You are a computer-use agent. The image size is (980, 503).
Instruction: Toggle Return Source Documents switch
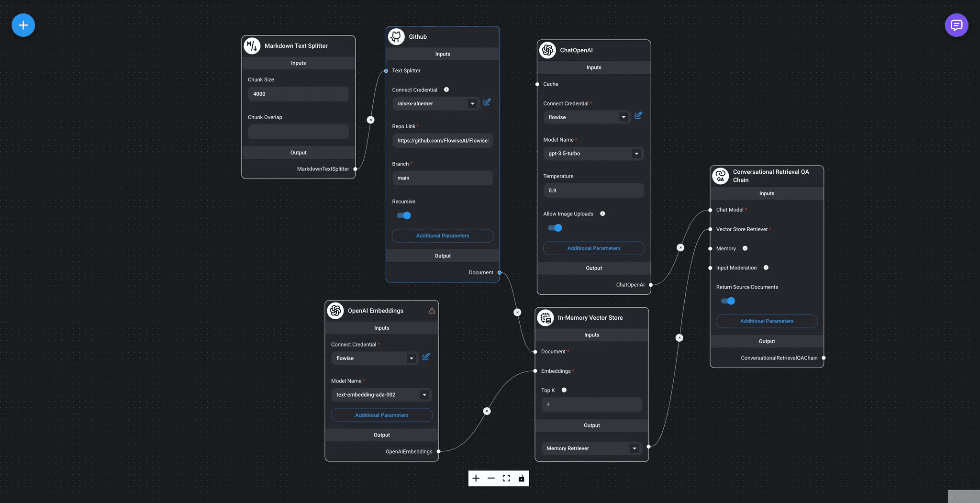[x=728, y=301]
